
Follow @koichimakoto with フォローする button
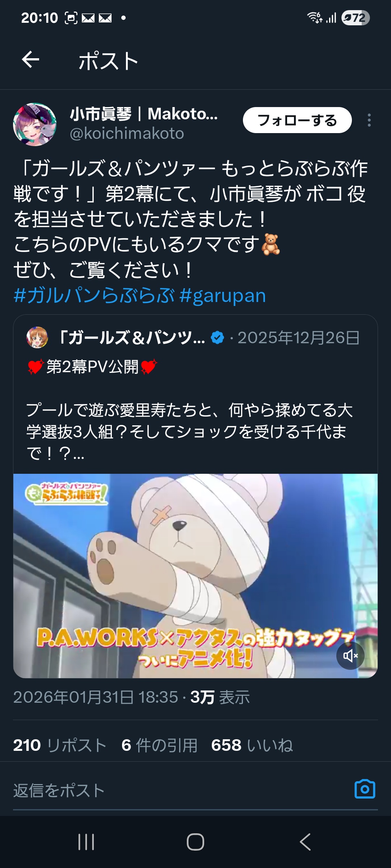pos(297,120)
